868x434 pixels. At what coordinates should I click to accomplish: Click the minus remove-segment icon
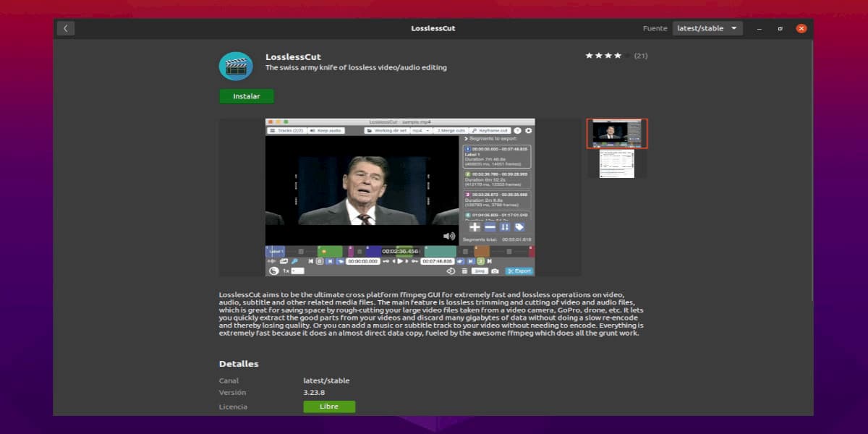[x=490, y=227]
